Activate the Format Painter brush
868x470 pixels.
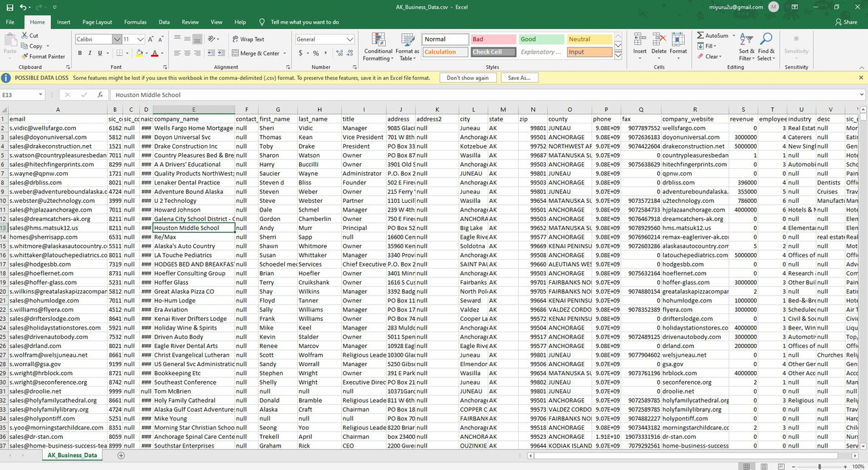tap(43, 56)
